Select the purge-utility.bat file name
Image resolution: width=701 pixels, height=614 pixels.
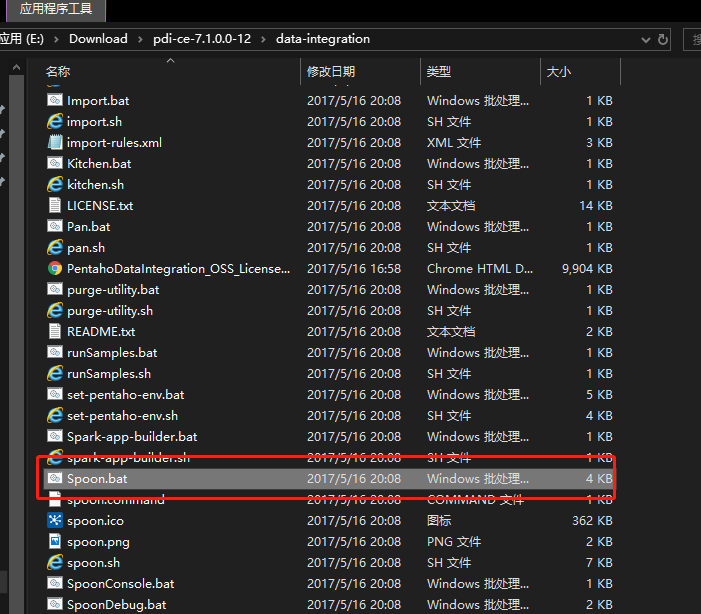click(113, 290)
